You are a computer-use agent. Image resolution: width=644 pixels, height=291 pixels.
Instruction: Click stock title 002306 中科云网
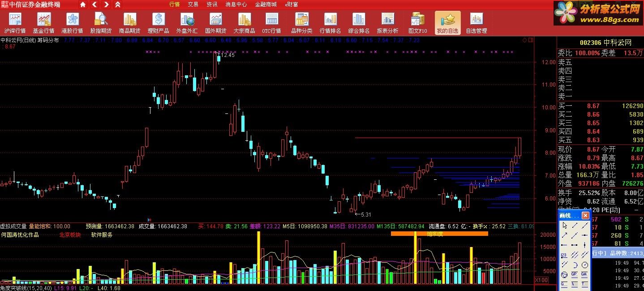(605, 43)
